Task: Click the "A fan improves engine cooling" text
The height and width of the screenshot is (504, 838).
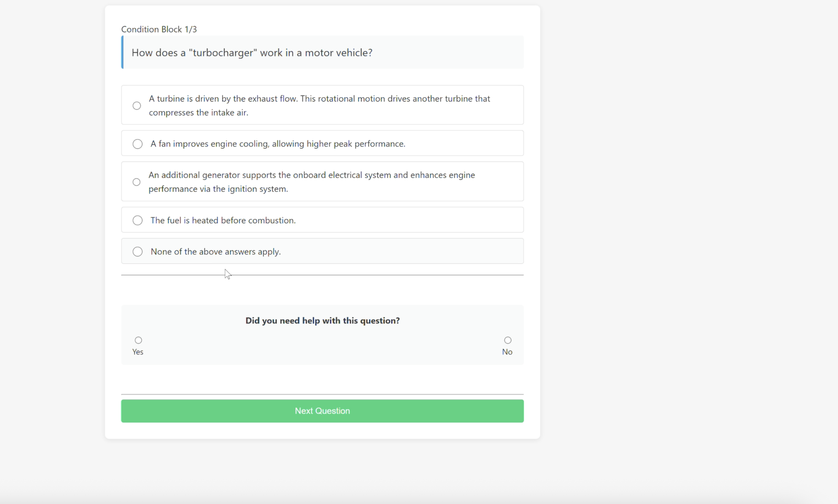Action: (x=278, y=144)
